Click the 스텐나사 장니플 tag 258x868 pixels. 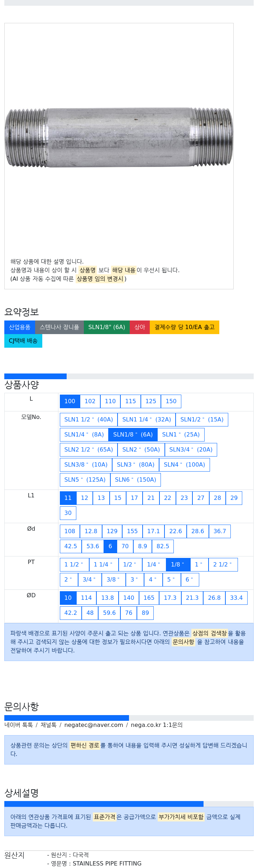tap(59, 327)
